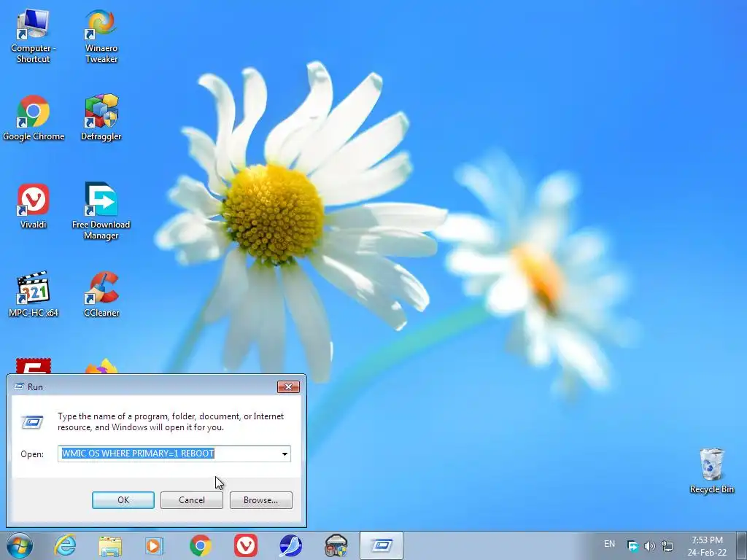
Task: Open the network tray icon
Action: click(x=667, y=545)
